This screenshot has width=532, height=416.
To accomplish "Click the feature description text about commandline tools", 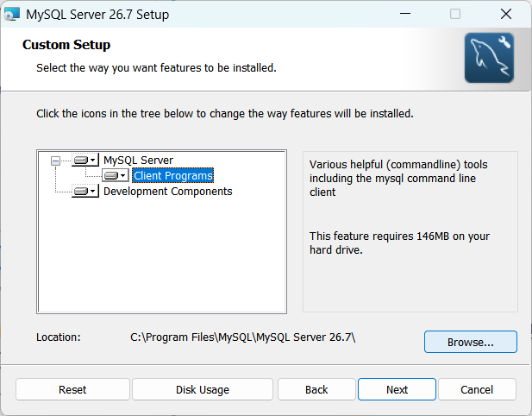I will click(x=398, y=179).
